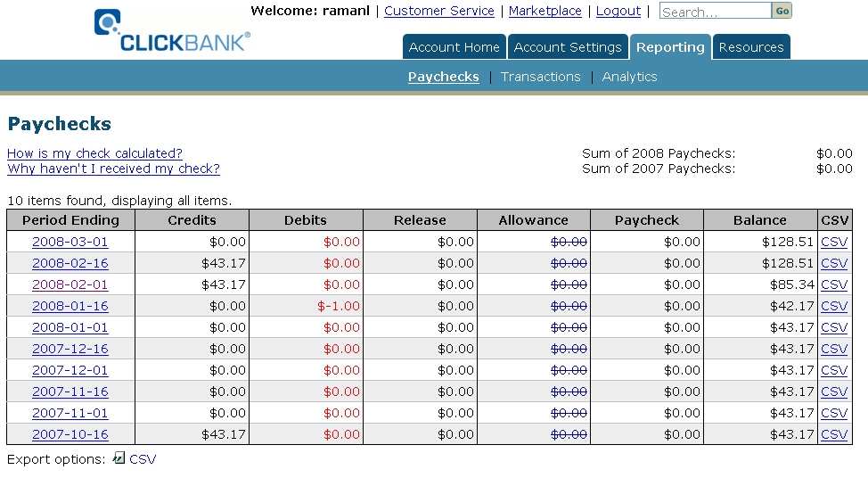This screenshot has width=868, height=478.
Task: Click '10 items found, displaying all items.' text
Action: [119, 201]
